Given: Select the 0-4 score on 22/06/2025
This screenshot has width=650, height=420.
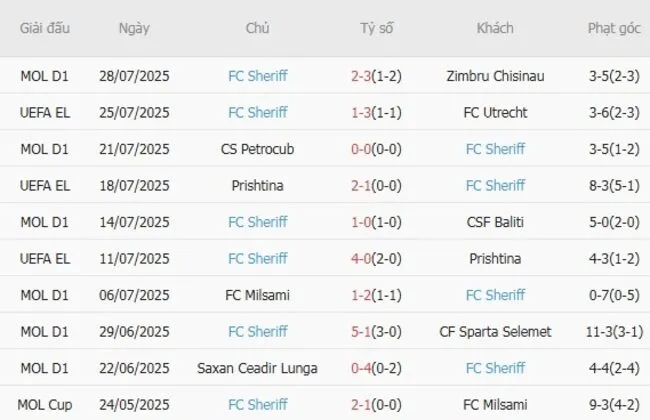Looking at the screenshot, I should tap(364, 368).
